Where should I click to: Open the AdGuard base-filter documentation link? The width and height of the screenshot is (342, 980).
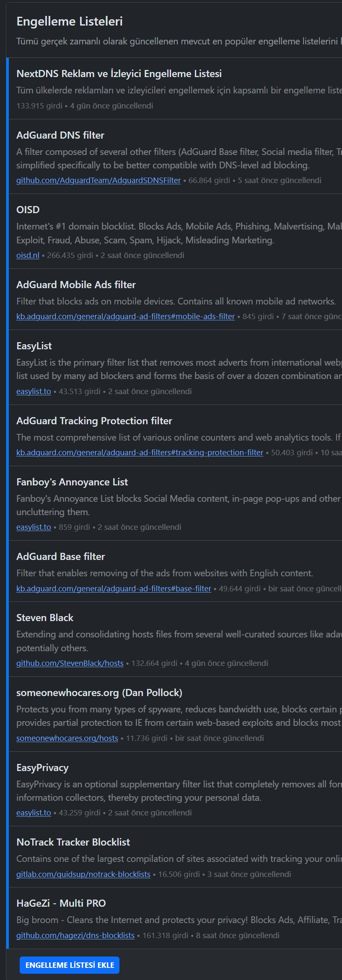[x=114, y=588]
